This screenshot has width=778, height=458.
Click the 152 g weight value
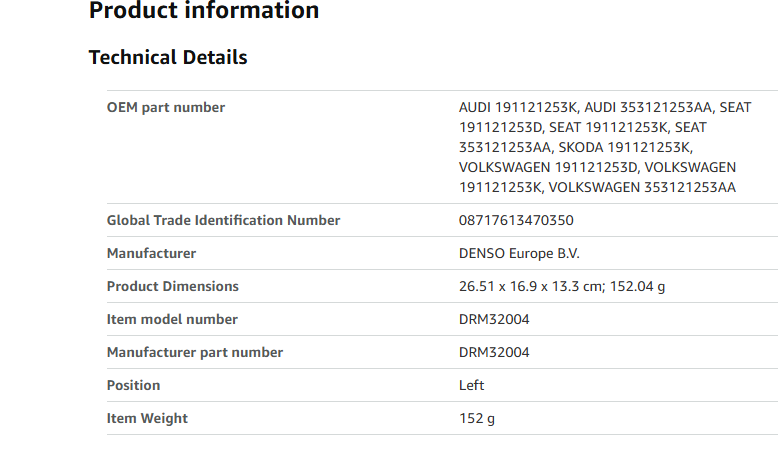pyautogui.click(x=477, y=419)
